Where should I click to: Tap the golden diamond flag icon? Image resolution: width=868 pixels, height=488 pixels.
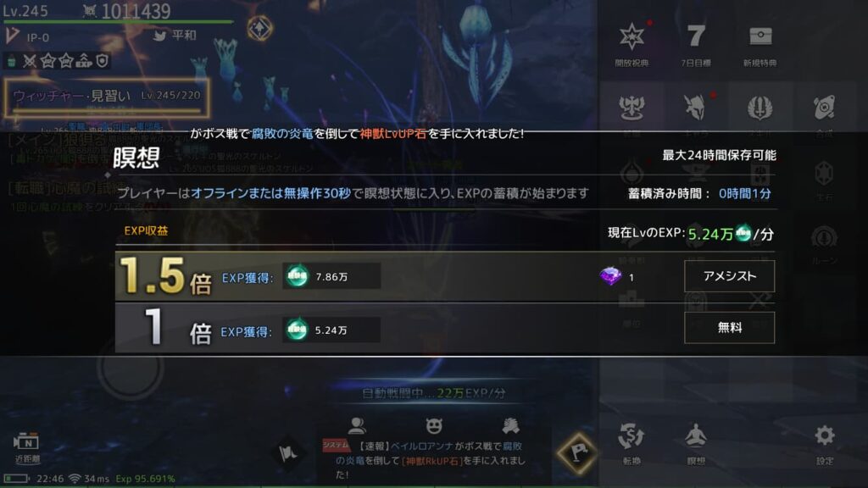click(x=578, y=452)
